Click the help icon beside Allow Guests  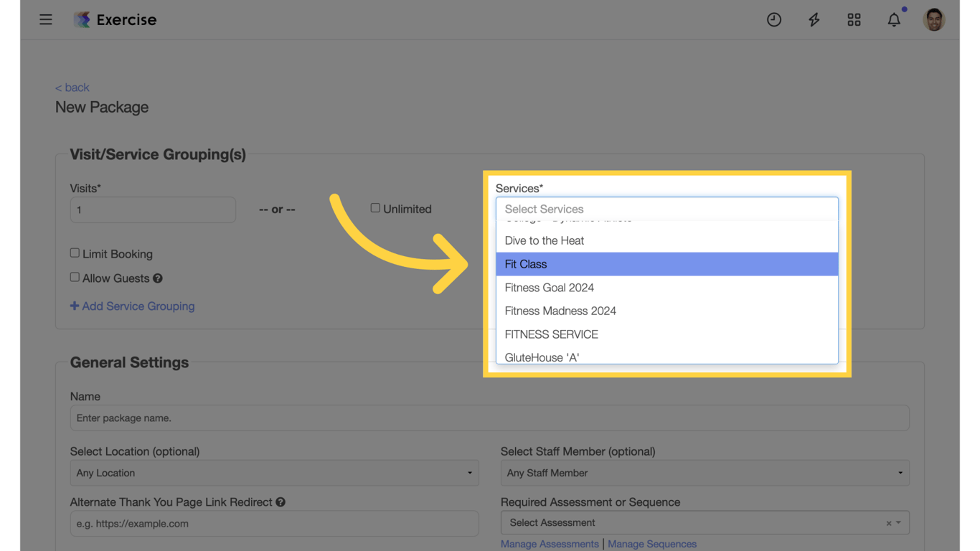tap(157, 278)
